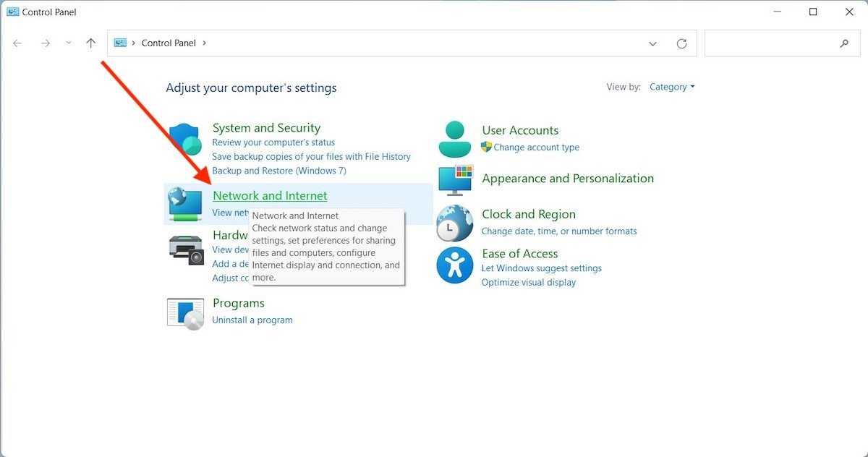Click the Network and Internet globe icon
This screenshot has width=868, height=457.
185,203
